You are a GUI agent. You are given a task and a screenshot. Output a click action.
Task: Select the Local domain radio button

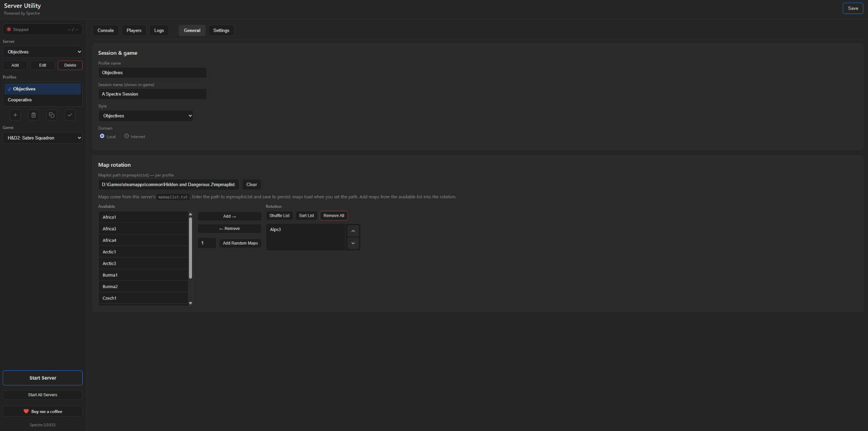pos(102,136)
